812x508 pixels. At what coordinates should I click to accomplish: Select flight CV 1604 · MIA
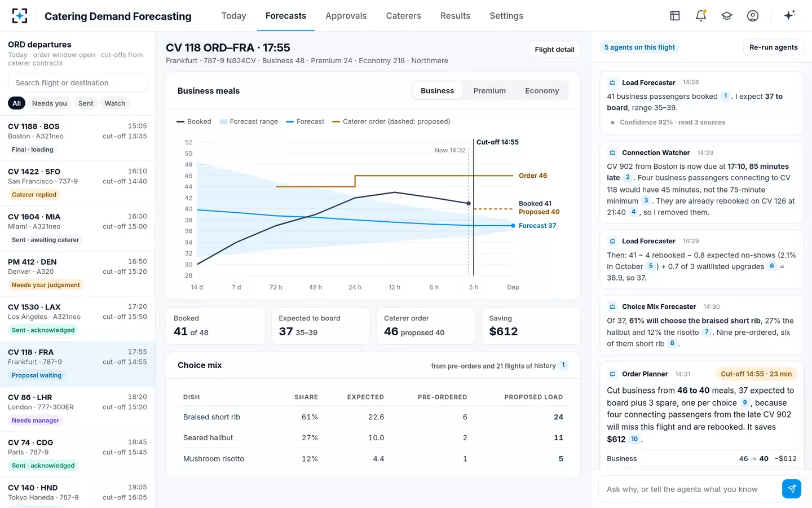click(77, 229)
